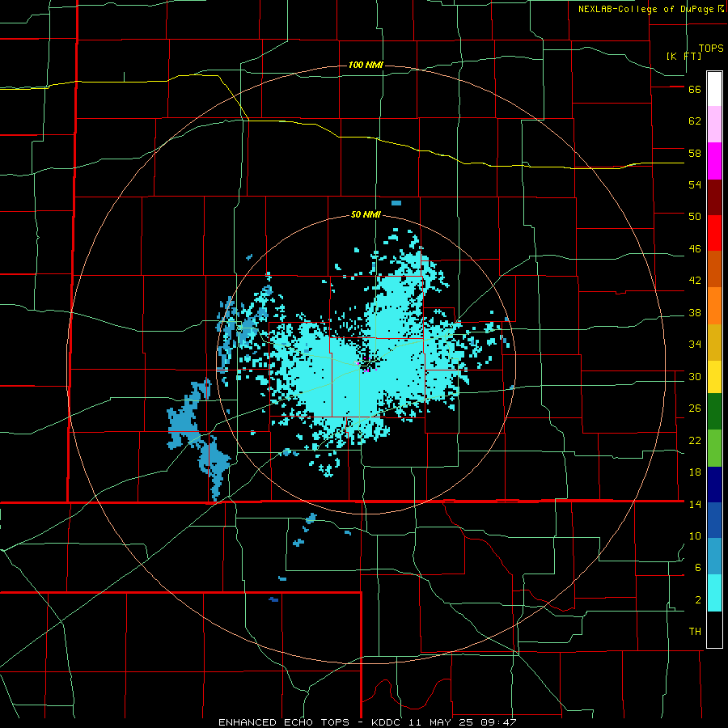This screenshot has height=728, width=728.
Task: Click the light pink 62 kft swatch
Action: (x=714, y=125)
